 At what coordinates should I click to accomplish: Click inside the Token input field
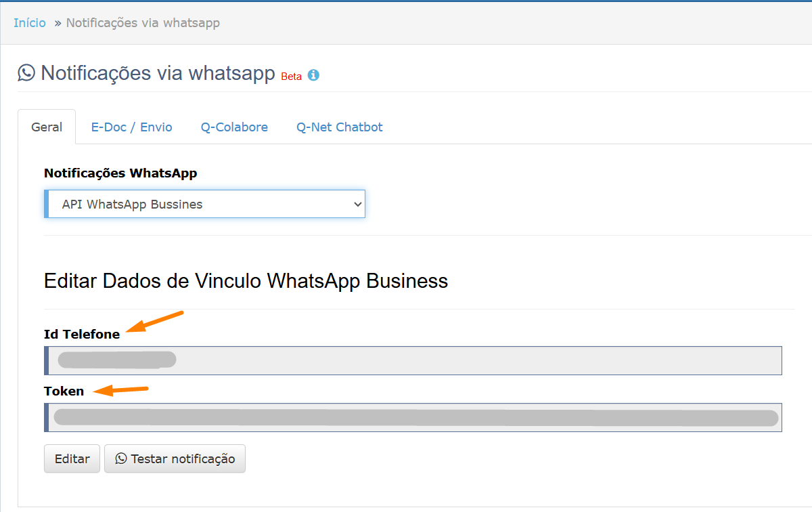[413, 417]
